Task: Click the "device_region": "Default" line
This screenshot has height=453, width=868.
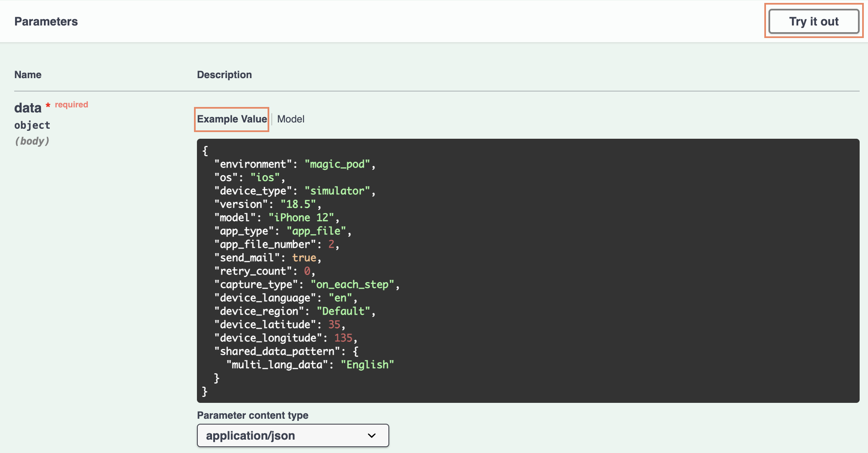Action: 295,311
